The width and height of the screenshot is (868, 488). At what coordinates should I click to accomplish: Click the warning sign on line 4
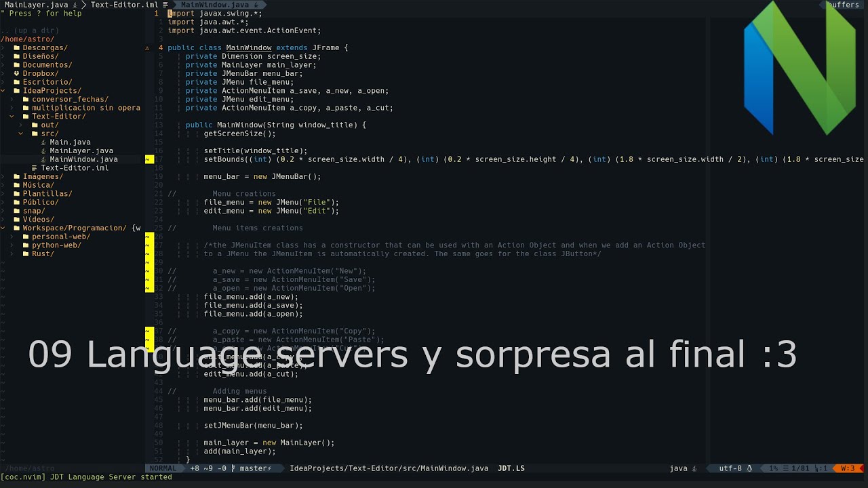[x=148, y=48]
